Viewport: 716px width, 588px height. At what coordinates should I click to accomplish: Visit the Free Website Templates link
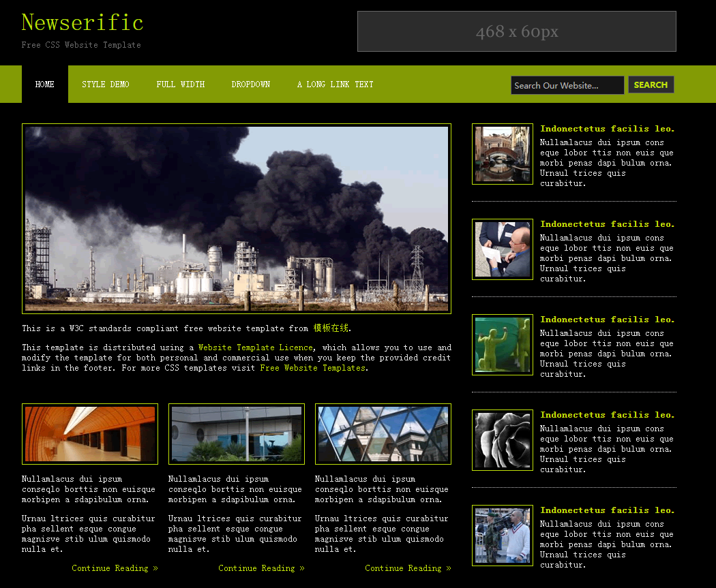pyautogui.click(x=313, y=368)
